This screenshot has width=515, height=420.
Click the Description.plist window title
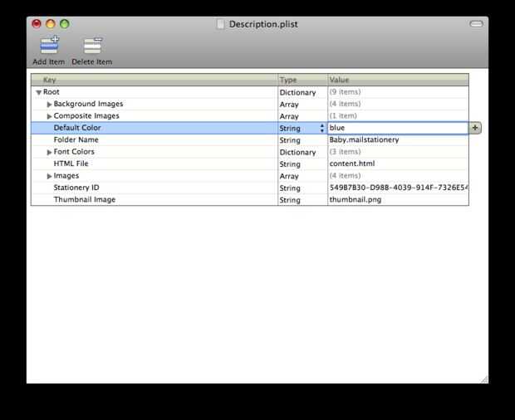(x=263, y=24)
